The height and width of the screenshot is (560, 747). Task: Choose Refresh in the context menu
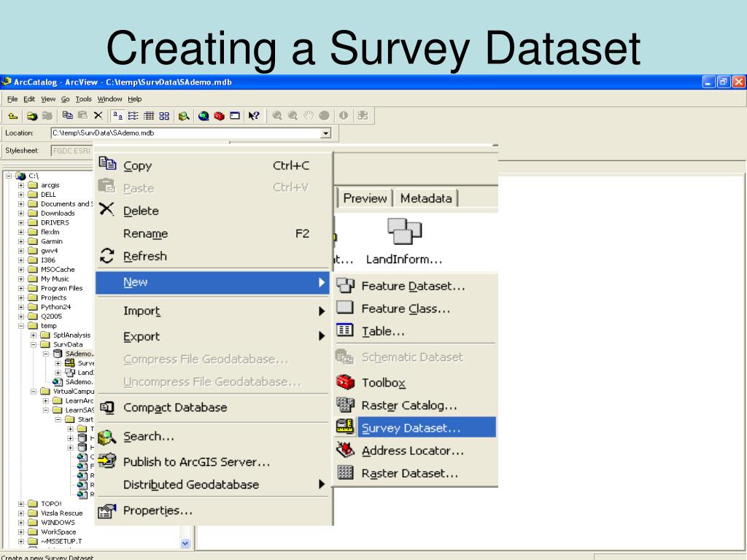coord(213,256)
